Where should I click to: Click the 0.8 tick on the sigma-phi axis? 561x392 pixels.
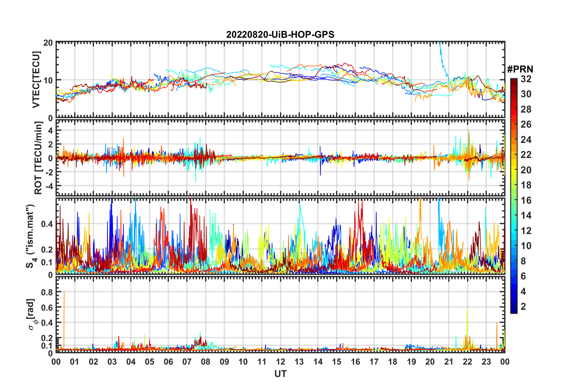47,292
